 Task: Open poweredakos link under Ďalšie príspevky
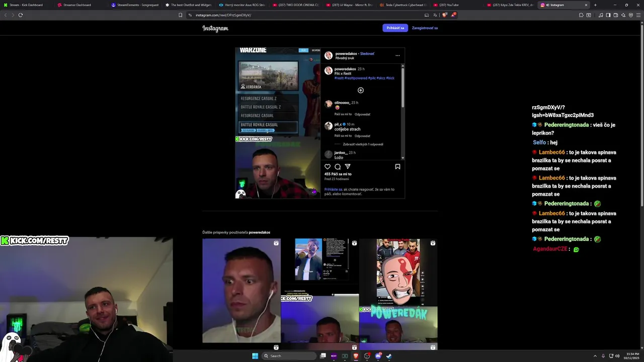click(259, 232)
